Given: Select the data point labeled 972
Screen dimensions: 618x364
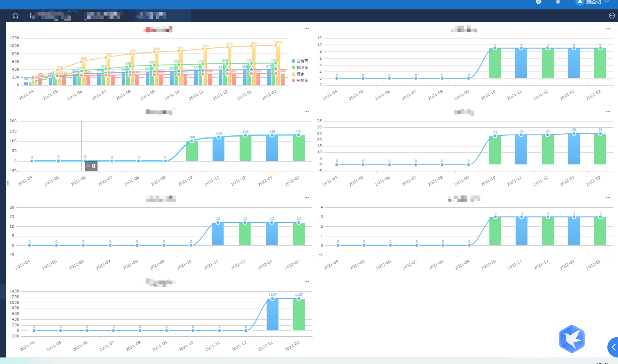Looking at the screenshot, I should [227, 47].
